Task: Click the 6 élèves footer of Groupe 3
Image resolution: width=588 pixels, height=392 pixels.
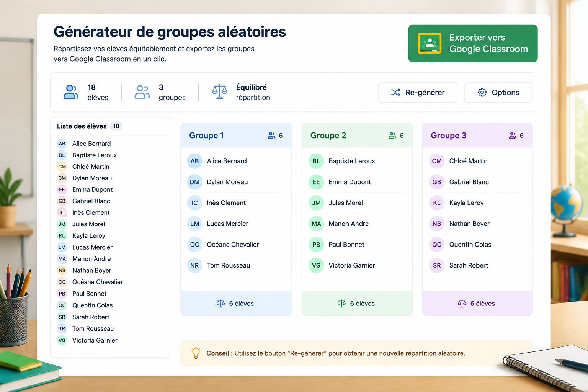Action: 477,304
